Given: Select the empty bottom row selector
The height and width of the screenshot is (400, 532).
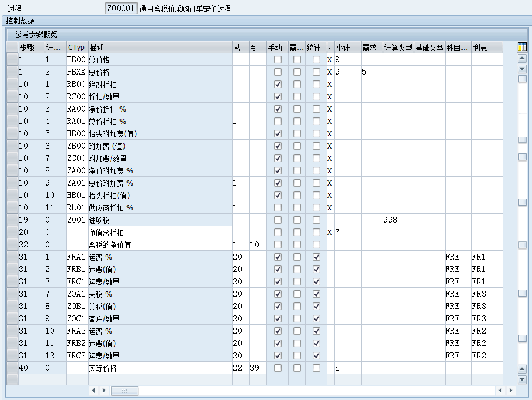Looking at the screenshot, I should point(12,379).
